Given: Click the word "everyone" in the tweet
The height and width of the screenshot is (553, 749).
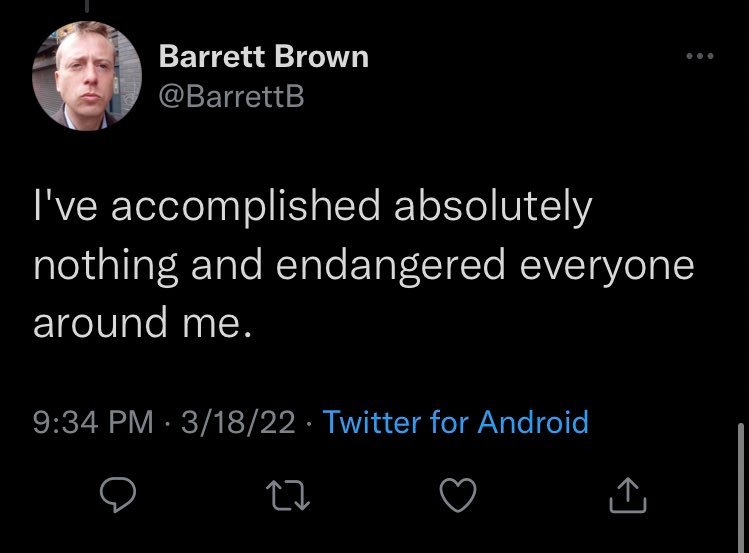Looking at the screenshot, I should [608, 264].
